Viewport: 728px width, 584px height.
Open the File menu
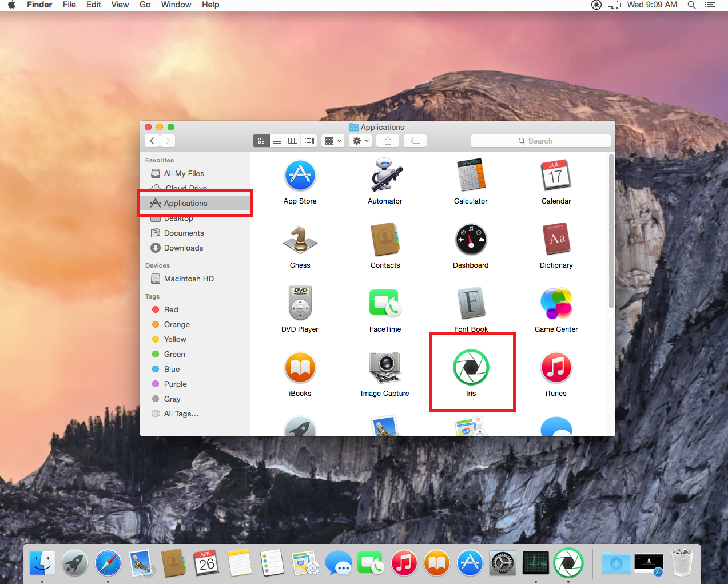click(x=69, y=5)
